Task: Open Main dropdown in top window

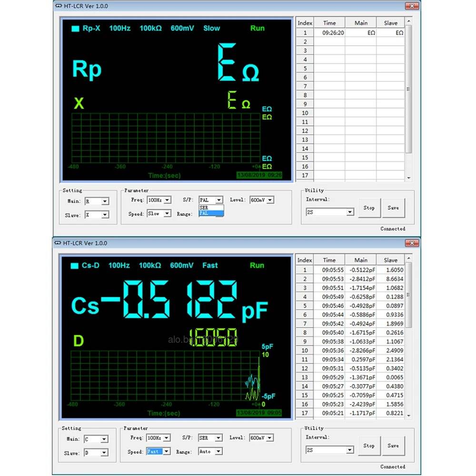Action: [x=97, y=201]
